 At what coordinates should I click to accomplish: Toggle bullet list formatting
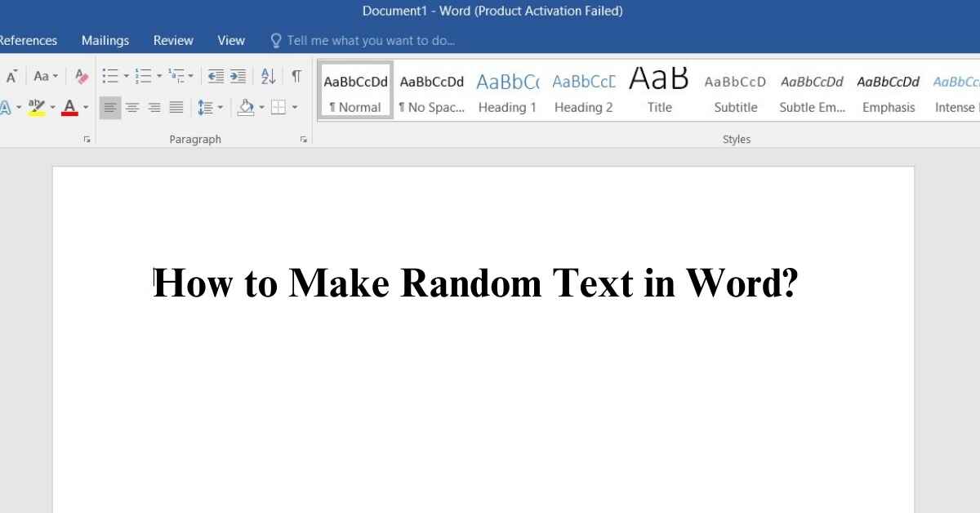(112, 76)
